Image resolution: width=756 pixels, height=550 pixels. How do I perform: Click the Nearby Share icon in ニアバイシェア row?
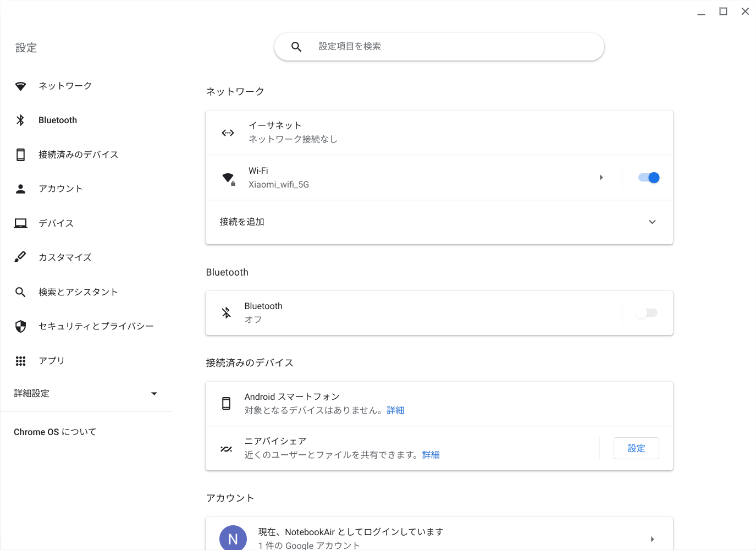click(226, 449)
